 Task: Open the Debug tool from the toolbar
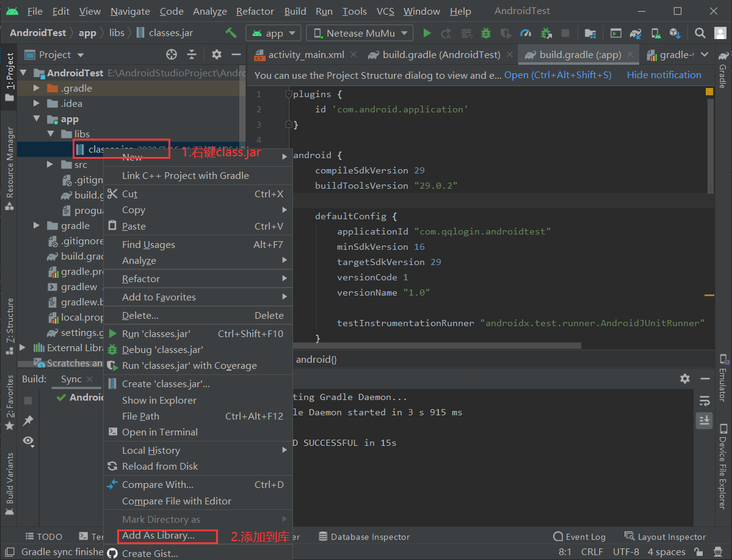485,33
